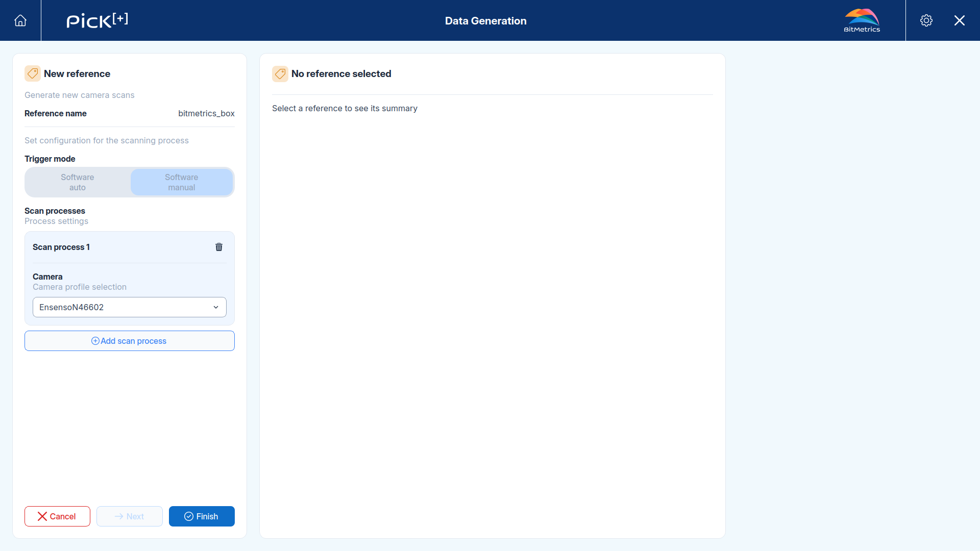Click 'Select a reference to see its summary' text
The image size is (980, 551).
click(345, 108)
